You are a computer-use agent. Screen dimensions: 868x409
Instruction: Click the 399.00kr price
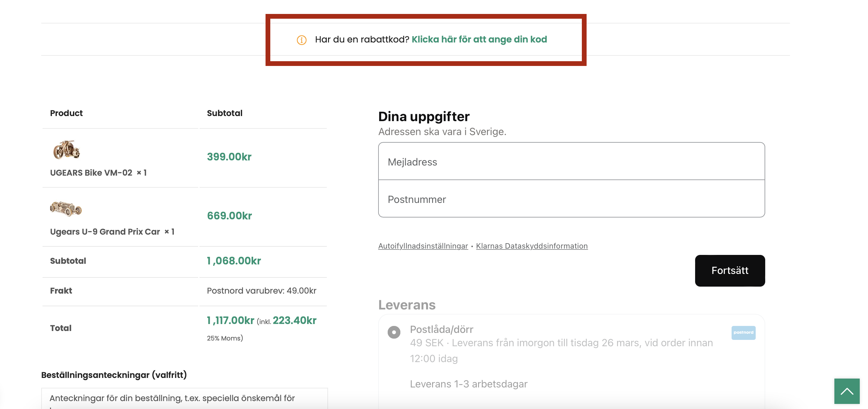coord(229,157)
